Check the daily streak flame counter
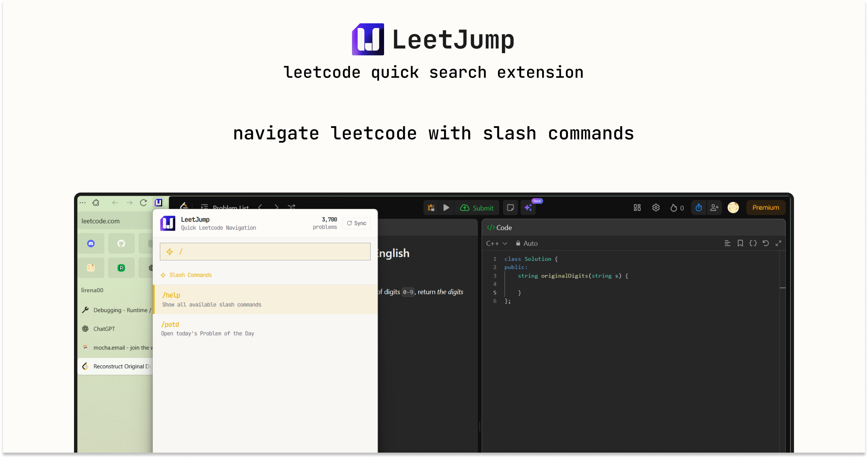Viewport: 868px width, 458px height. point(677,208)
